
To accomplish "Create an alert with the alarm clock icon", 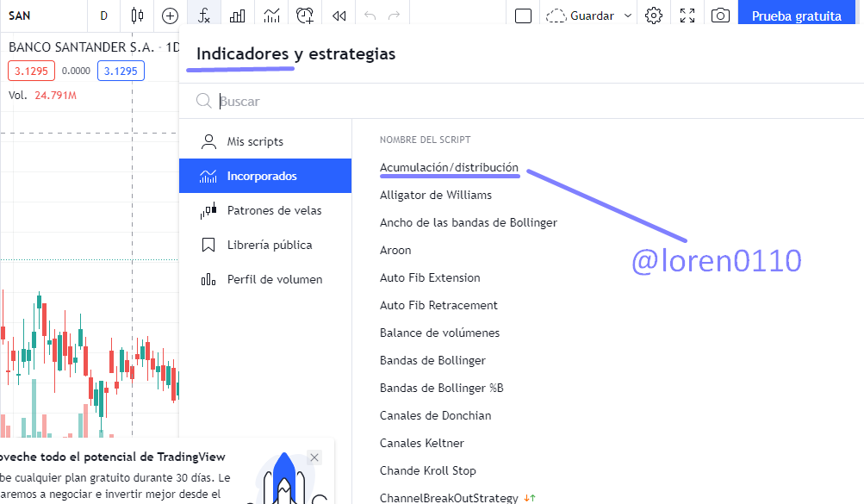I will coord(305,16).
